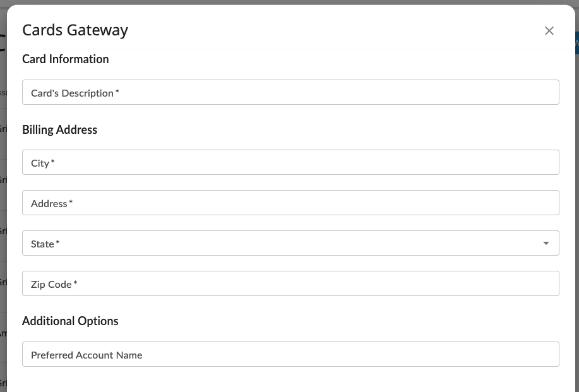Click the blue button behind the dialog

pyautogui.click(x=576, y=43)
